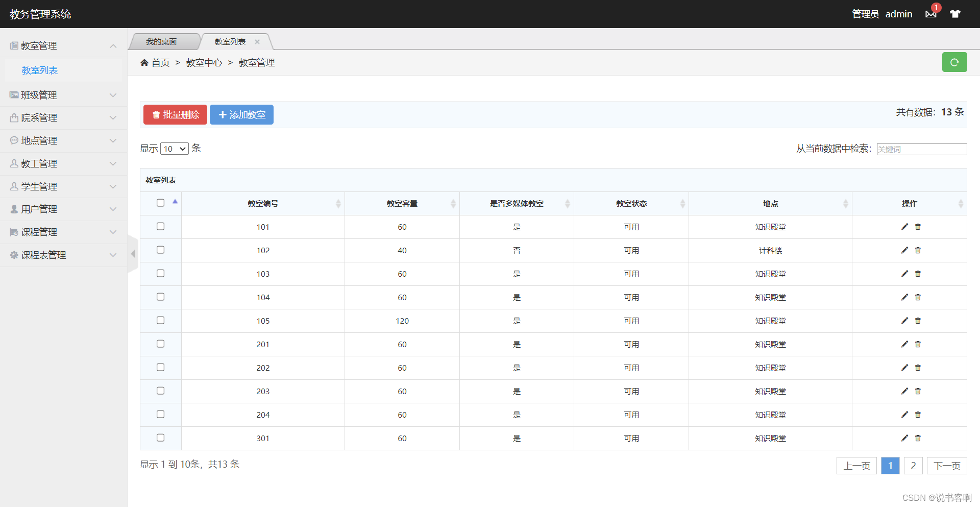Close the 教室列表 tab
This screenshot has height=507, width=980.
[x=257, y=42]
